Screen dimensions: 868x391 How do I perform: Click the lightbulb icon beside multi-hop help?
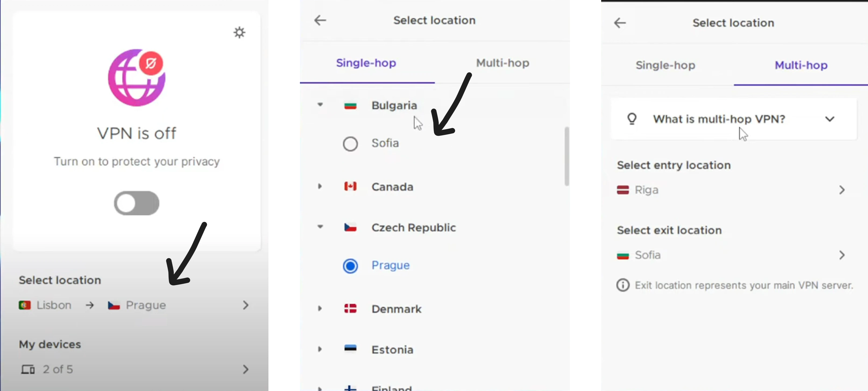pyautogui.click(x=632, y=119)
